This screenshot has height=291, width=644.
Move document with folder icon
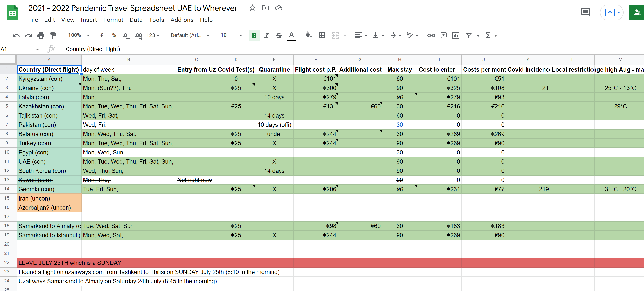click(265, 8)
